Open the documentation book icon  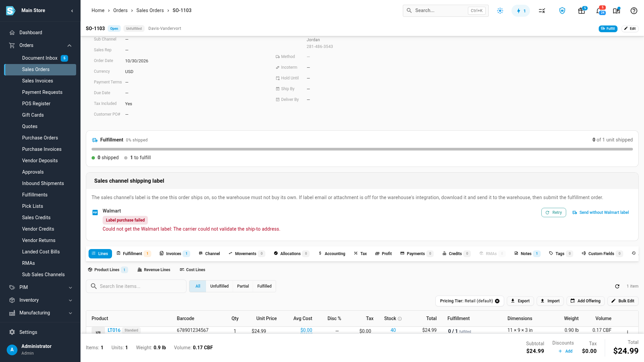[x=616, y=11]
